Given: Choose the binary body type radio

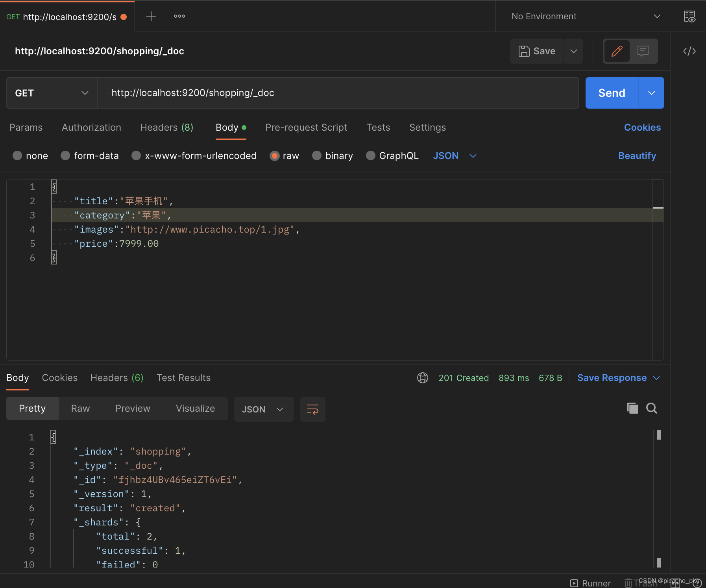Looking at the screenshot, I should point(317,156).
